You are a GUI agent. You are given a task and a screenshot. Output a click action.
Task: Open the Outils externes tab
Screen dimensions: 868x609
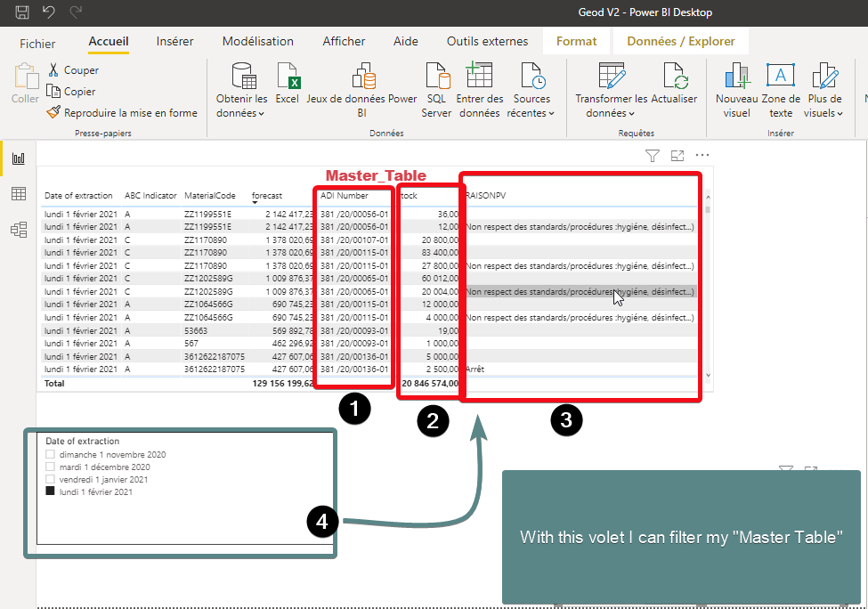(488, 42)
